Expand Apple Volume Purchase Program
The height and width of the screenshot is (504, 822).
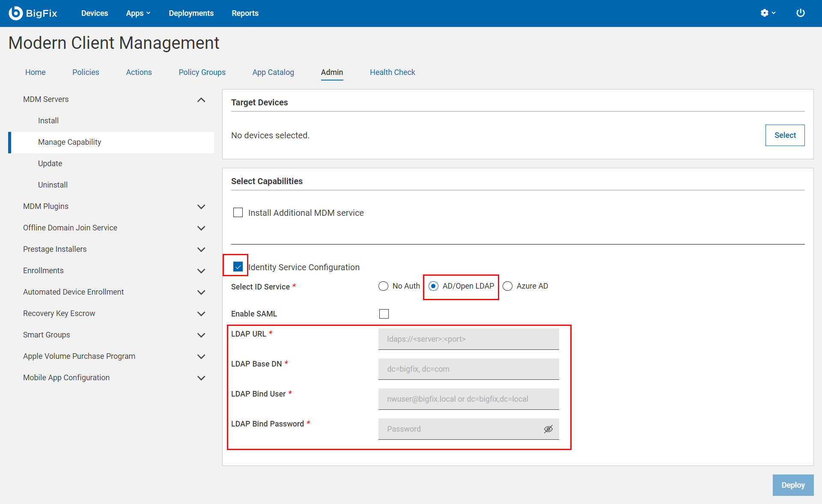201,357
